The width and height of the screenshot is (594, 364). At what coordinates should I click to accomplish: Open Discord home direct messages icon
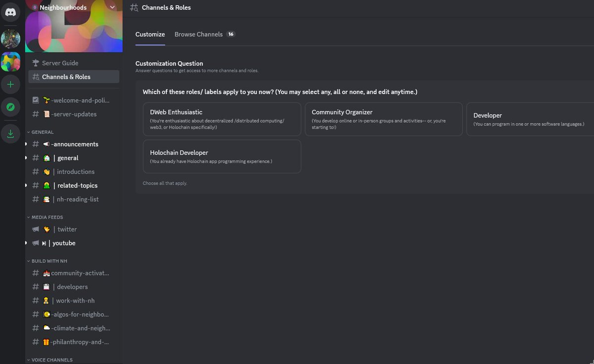coord(10,11)
